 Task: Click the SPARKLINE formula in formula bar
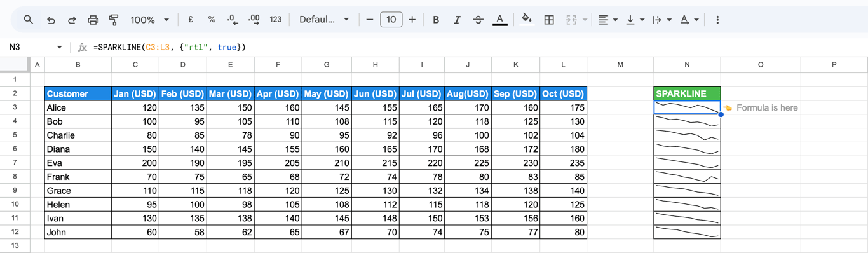169,47
